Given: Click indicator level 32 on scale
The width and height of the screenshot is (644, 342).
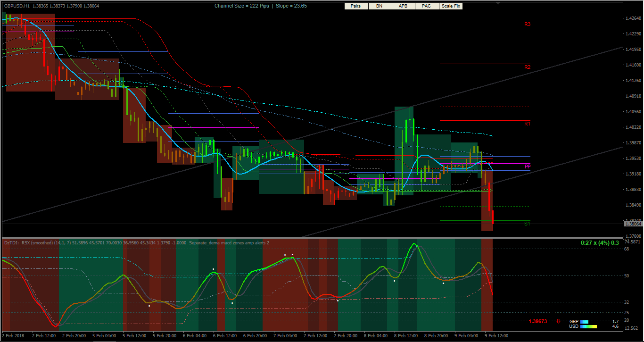Looking at the screenshot, I should 627,302.
